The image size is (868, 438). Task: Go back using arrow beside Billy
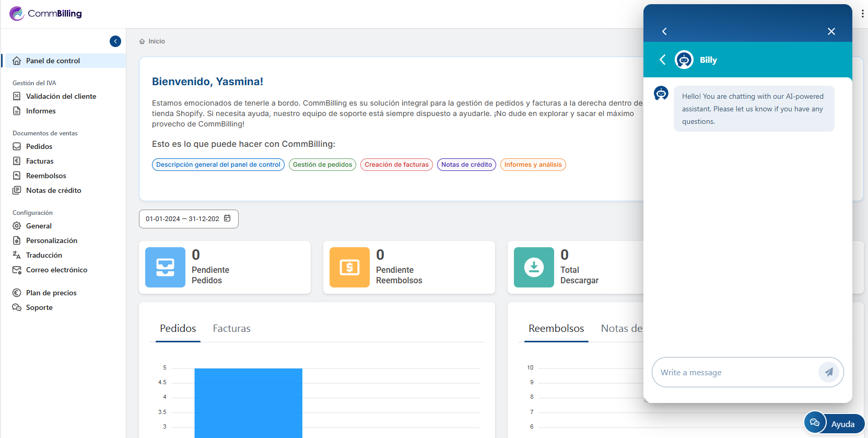tap(662, 60)
